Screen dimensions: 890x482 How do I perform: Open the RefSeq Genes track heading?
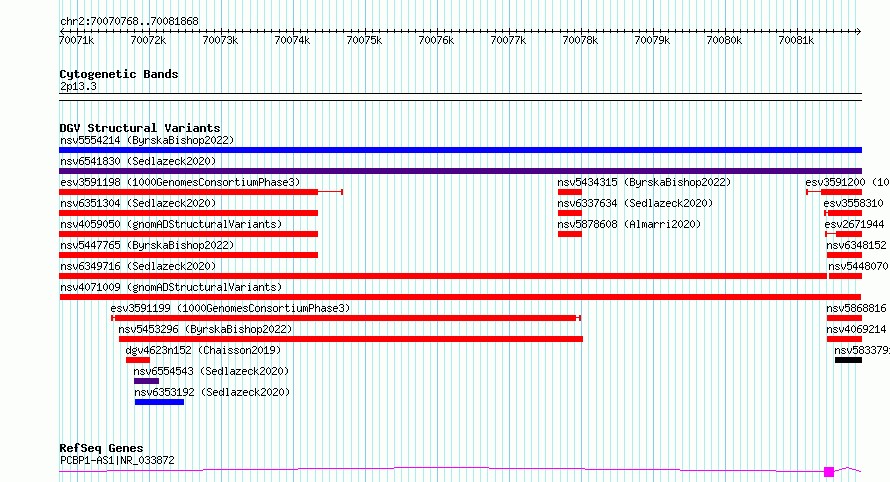click(101, 448)
